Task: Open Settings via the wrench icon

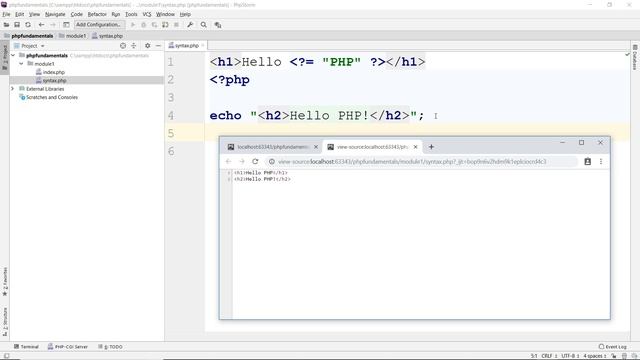Action: click(190, 25)
